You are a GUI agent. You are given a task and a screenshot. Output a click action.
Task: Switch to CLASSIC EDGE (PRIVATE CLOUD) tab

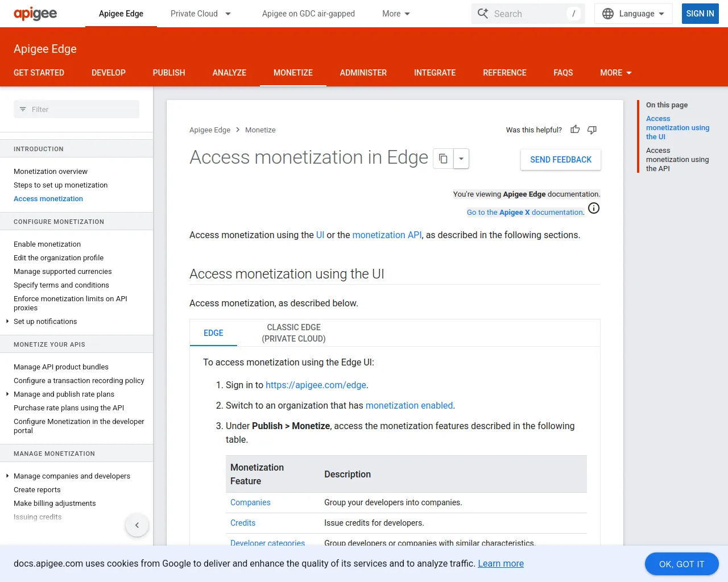click(293, 333)
